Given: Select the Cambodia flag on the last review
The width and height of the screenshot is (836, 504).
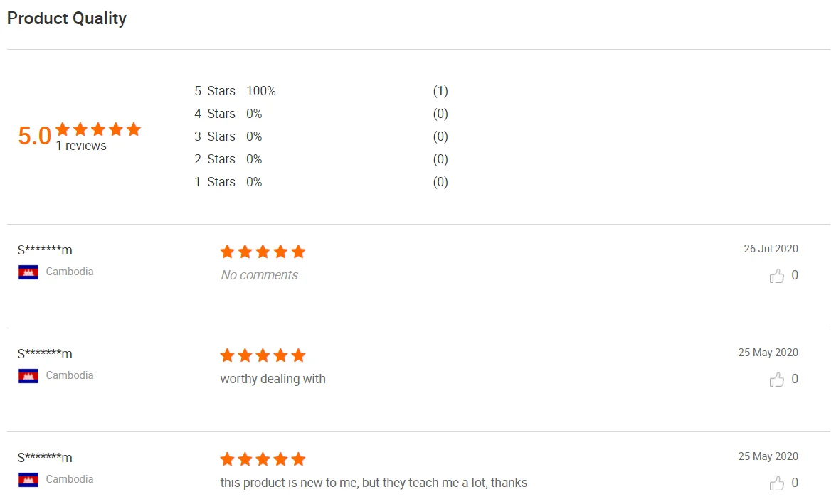Looking at the screenshot, I should pyautogui.click(x=28, y=480).
